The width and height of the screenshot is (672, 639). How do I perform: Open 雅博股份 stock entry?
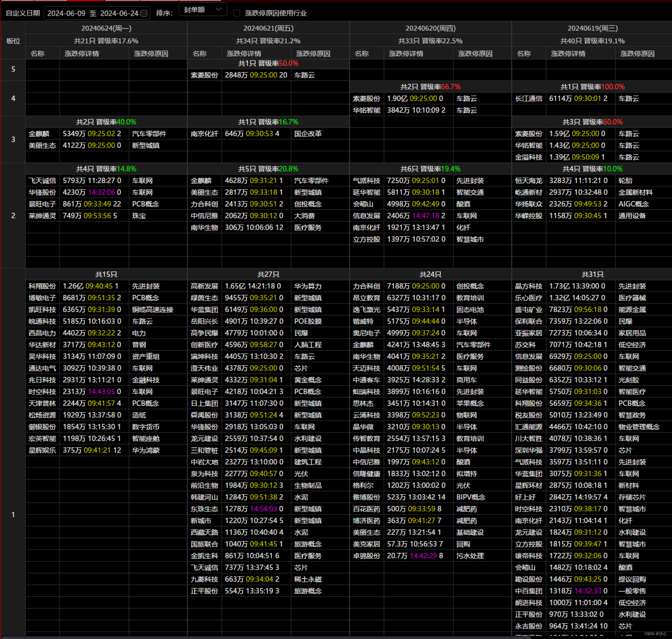[366, 497]
